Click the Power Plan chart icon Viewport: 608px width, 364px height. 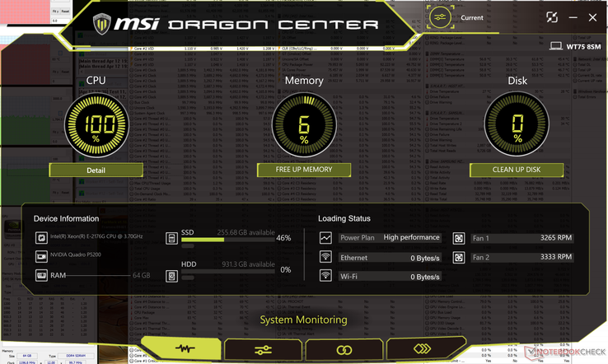[325, 238]
